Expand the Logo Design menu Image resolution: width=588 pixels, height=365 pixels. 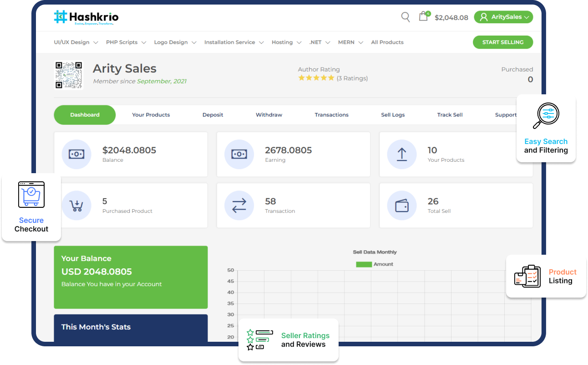coord(175,42)
